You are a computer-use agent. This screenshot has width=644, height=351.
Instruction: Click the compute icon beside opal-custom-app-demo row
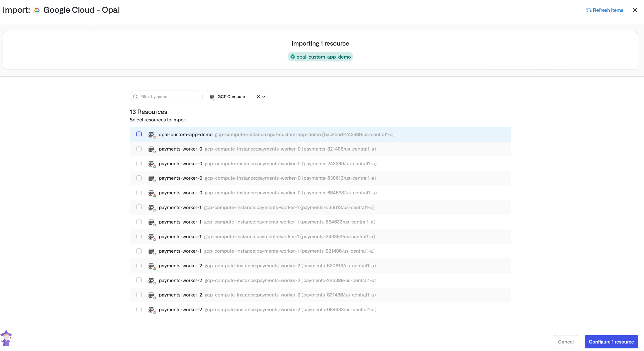(x=152, y=135)
